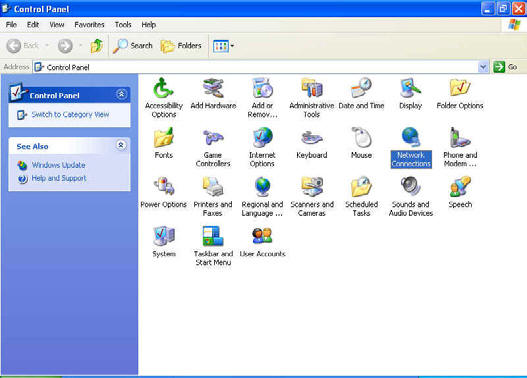Click the Back navigation button
Viewport: 527px width, 378px height.
22,46
